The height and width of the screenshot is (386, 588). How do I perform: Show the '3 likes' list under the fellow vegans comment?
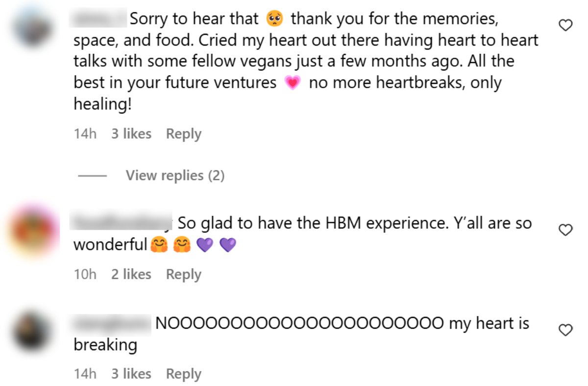click(131, 134)
